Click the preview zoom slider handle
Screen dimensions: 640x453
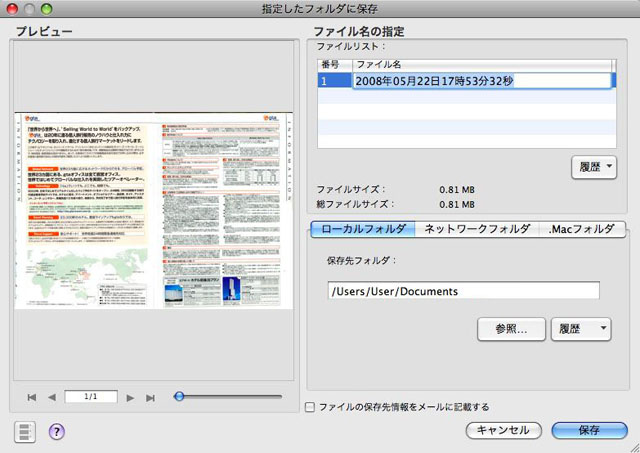pos(179,396)
